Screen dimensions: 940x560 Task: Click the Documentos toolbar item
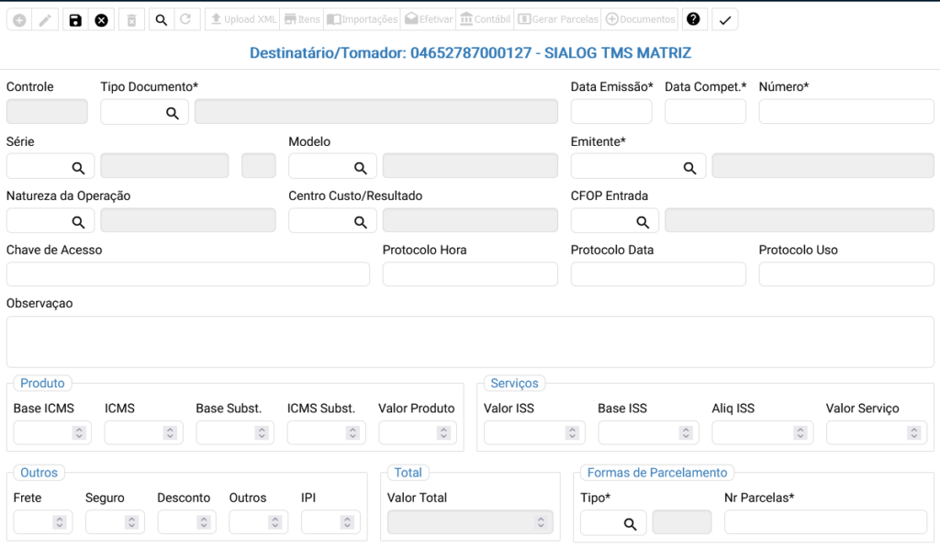641,20
